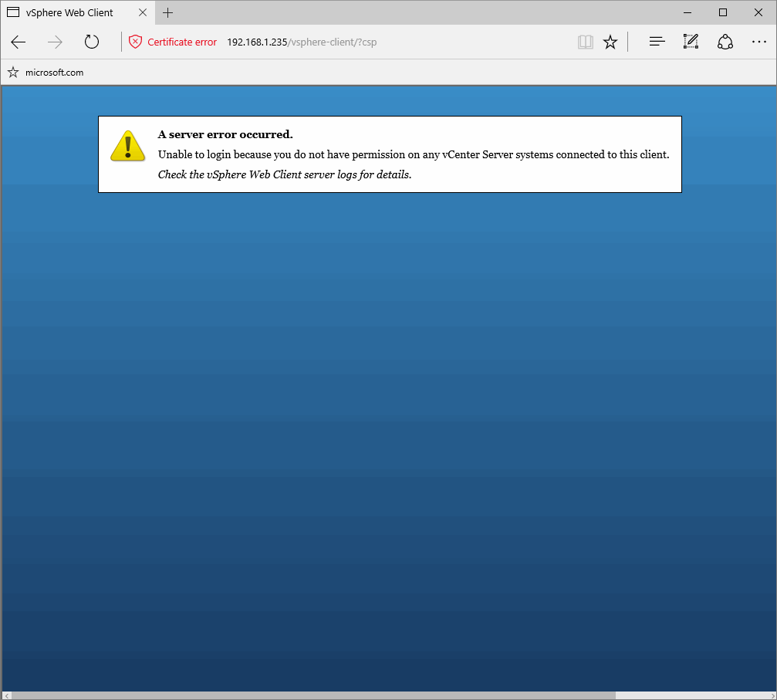Open a new browser tab with the plus
The image size is (777, 700).
point(167,12)
